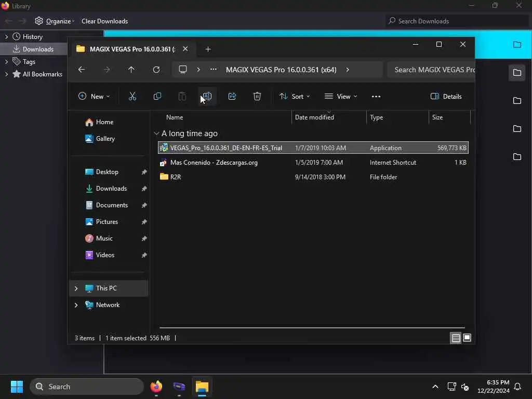
Task: Click the Rename icon in toolbar
Action: point(207,96)
